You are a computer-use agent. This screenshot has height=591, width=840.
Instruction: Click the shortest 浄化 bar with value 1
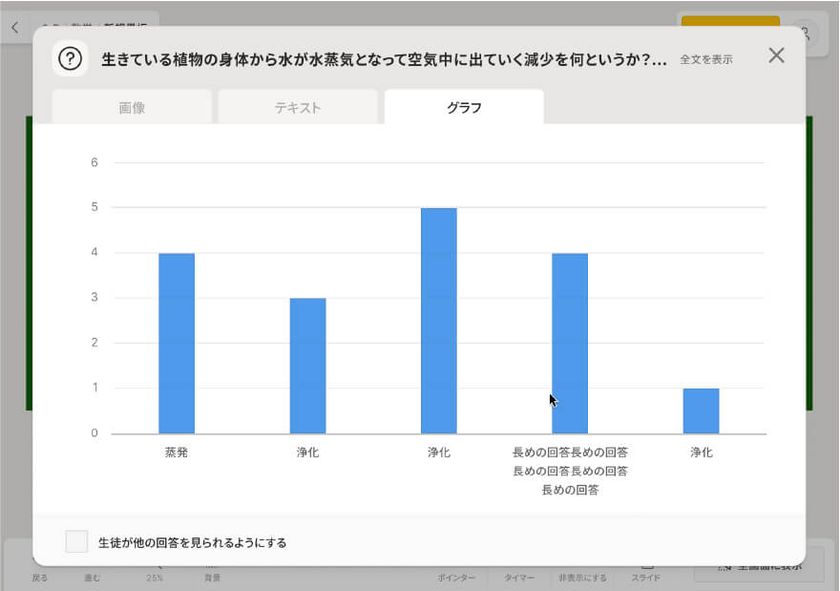click(701, 411)
